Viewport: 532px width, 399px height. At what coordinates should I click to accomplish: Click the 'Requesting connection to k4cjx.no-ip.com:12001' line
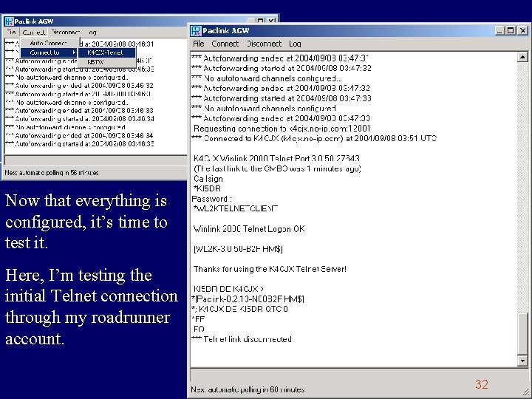(282, 129)
